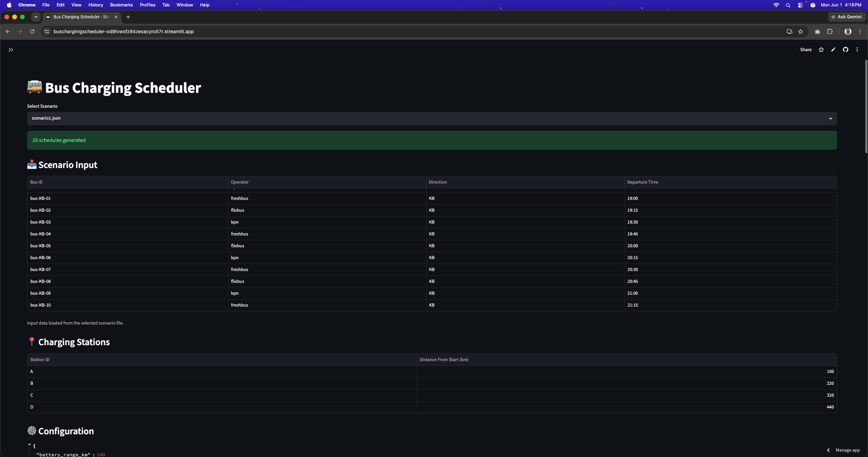View site information icon in address bar

47,32
